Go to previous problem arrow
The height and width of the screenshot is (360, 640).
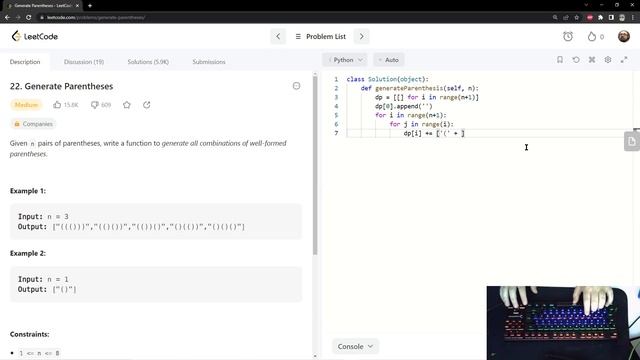point(278,36)
